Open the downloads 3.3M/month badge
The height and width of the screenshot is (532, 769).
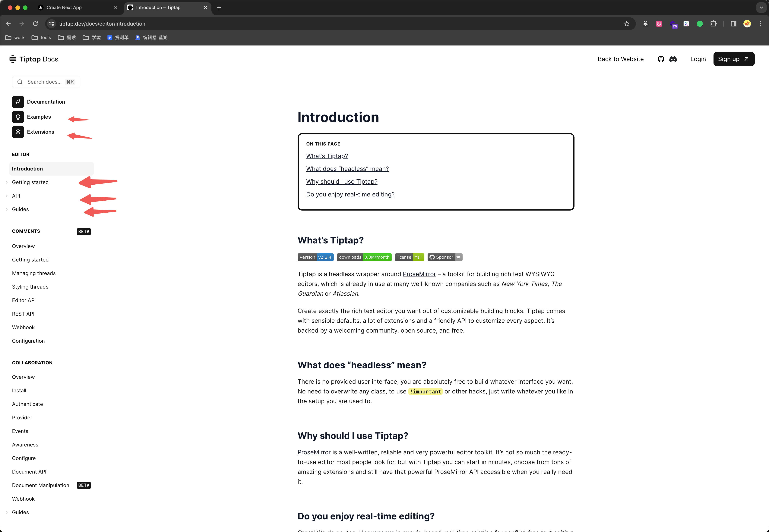(x=364, y=257)
